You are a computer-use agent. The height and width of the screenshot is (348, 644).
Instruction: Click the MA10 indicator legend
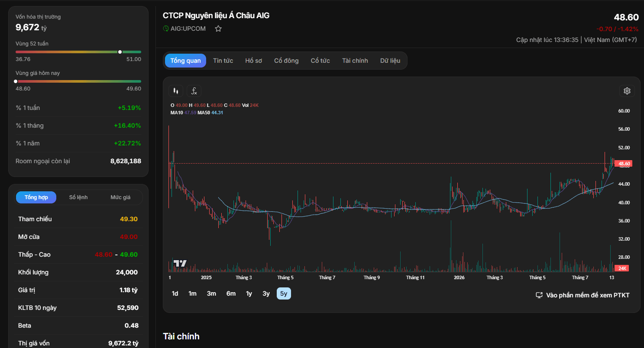pyautogui.click(x=184, y=113)
